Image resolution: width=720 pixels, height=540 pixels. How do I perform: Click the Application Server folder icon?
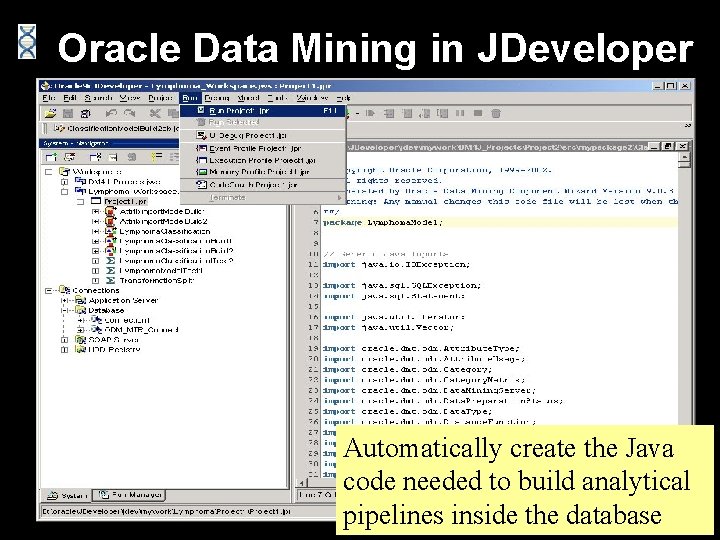pyautogui.click(x=80, y=300)
